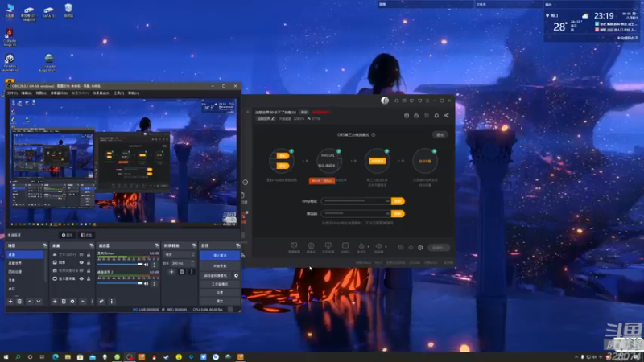The image size is (644, 362).
Task: Copy stream key with orange button
Action: point(398,214)
